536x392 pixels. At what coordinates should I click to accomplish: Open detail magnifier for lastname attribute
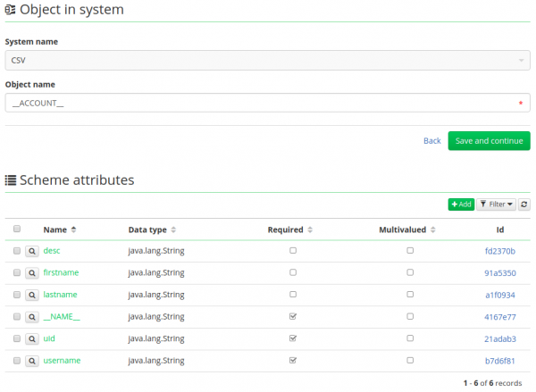click(x=32, y=295)
